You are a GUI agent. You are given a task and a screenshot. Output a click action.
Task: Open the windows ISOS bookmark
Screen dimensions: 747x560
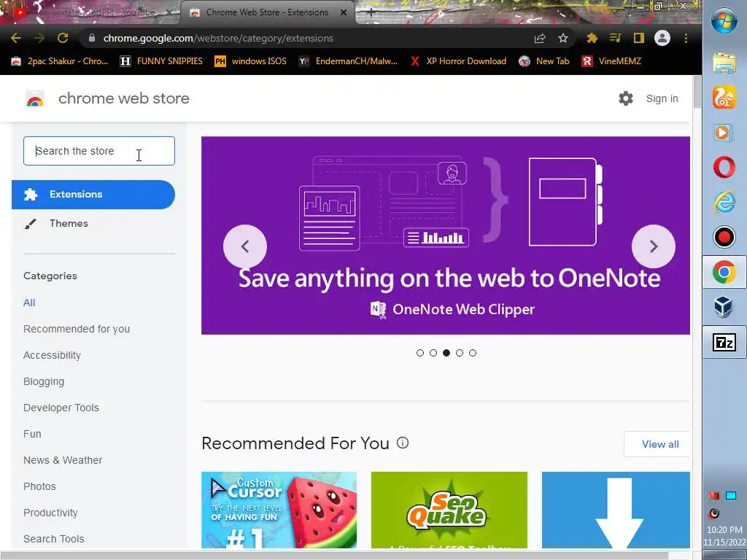coord(251,61)
